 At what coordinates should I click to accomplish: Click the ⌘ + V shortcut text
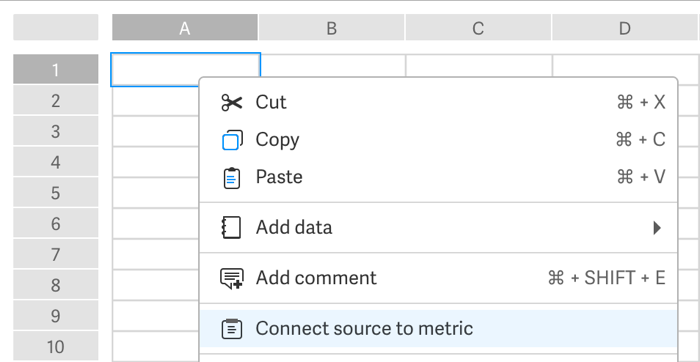(x=641, y=177)
